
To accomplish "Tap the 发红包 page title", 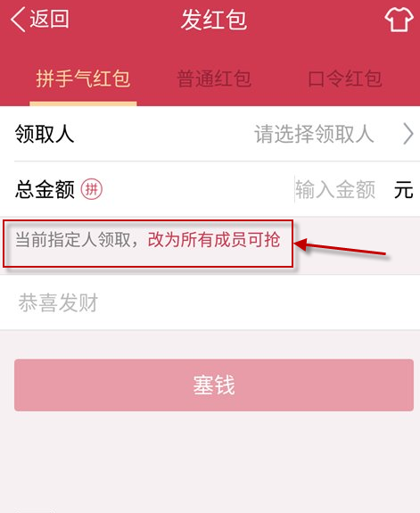I will tap(214, 20).
